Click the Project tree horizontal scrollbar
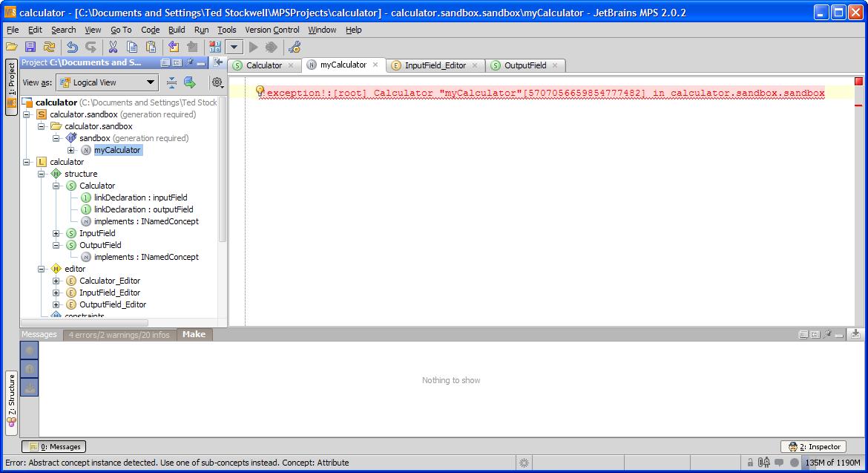 tap(84, 322)
